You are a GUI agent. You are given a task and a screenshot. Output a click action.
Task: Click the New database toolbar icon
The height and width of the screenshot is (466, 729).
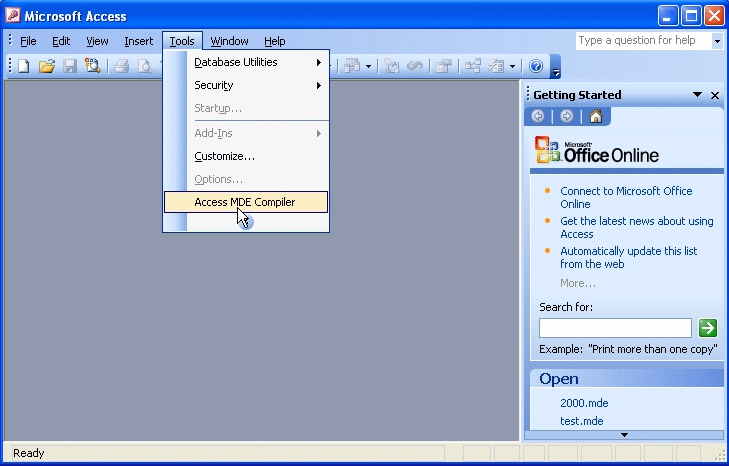24,67
